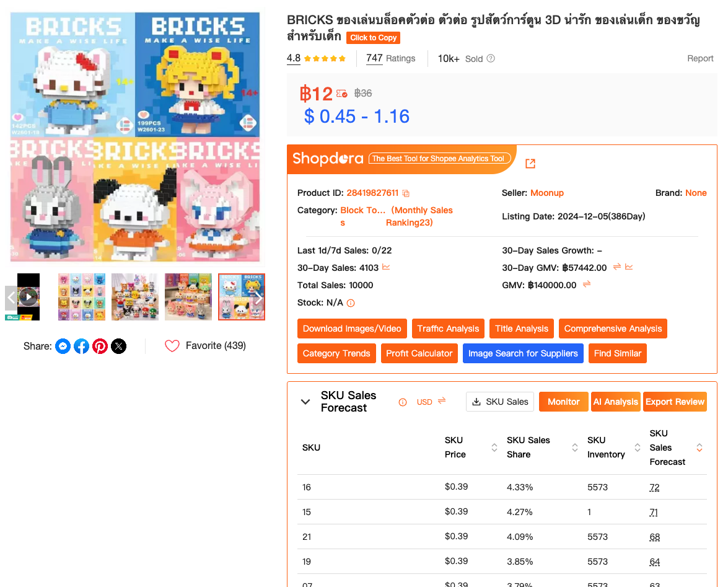
Task: Open the Moonup seller link
Action: (547, 193)
